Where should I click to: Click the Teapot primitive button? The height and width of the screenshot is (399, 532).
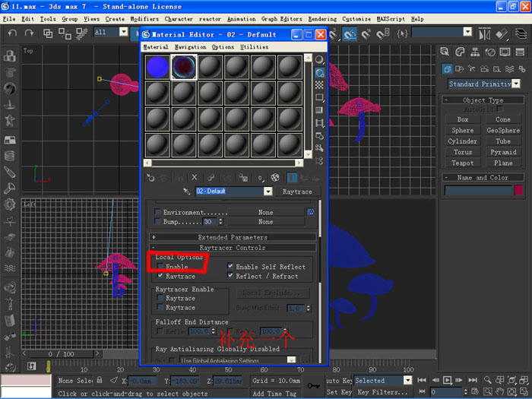[462, 163]
